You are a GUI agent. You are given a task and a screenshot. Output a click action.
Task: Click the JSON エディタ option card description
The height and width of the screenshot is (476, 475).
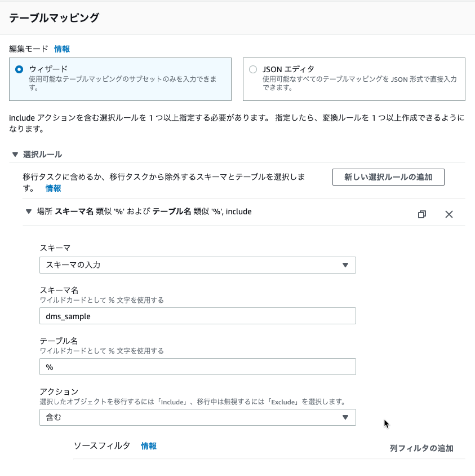359,83
